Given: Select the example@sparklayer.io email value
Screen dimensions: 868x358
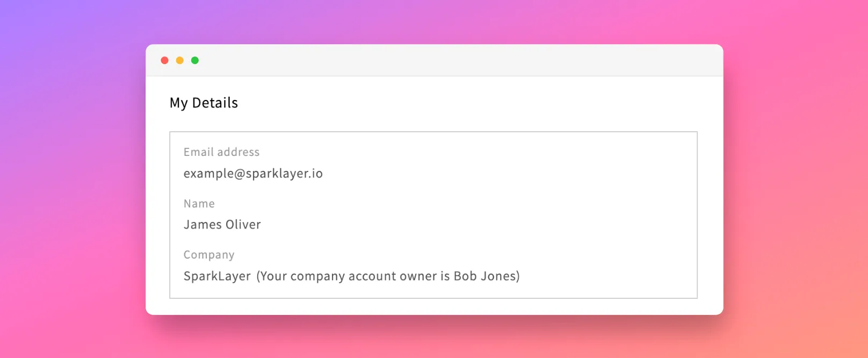Looking at the screenshot, I should click(x=253, y=174).
